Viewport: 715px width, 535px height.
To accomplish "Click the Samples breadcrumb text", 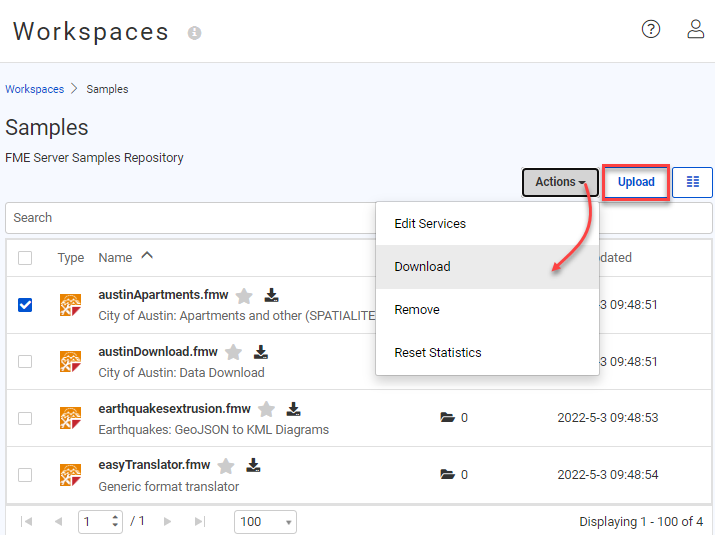I will [x=107, y=89].
